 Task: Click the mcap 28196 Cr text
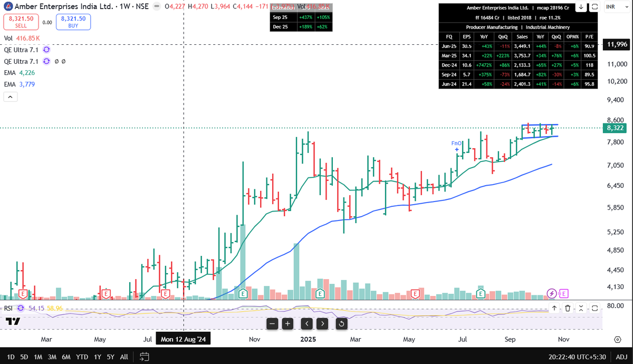click(x=553, y=8)
